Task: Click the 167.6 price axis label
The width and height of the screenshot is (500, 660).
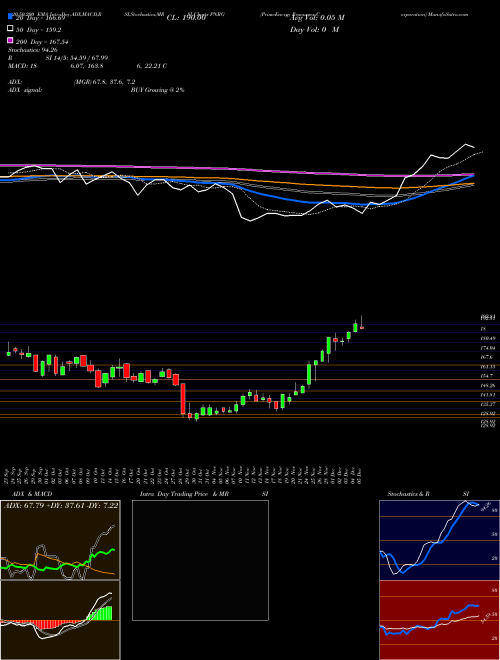Action: 487,357
